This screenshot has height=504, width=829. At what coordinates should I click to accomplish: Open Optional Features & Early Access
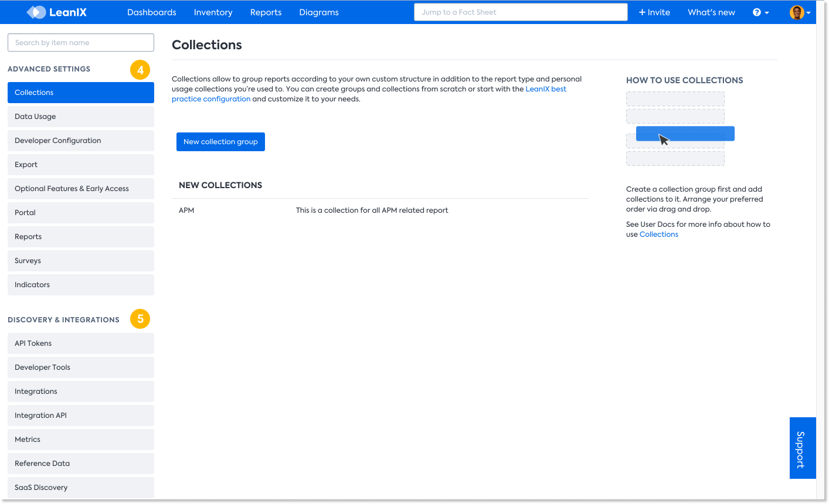point(81,189)
